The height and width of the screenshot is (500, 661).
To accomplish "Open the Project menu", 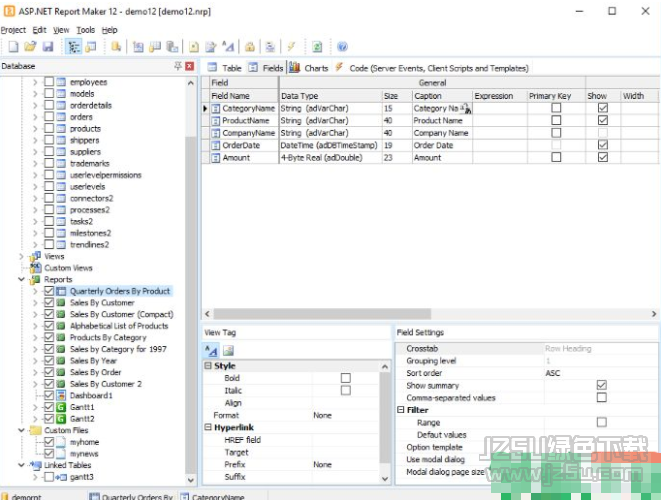I will pos(13,30).
